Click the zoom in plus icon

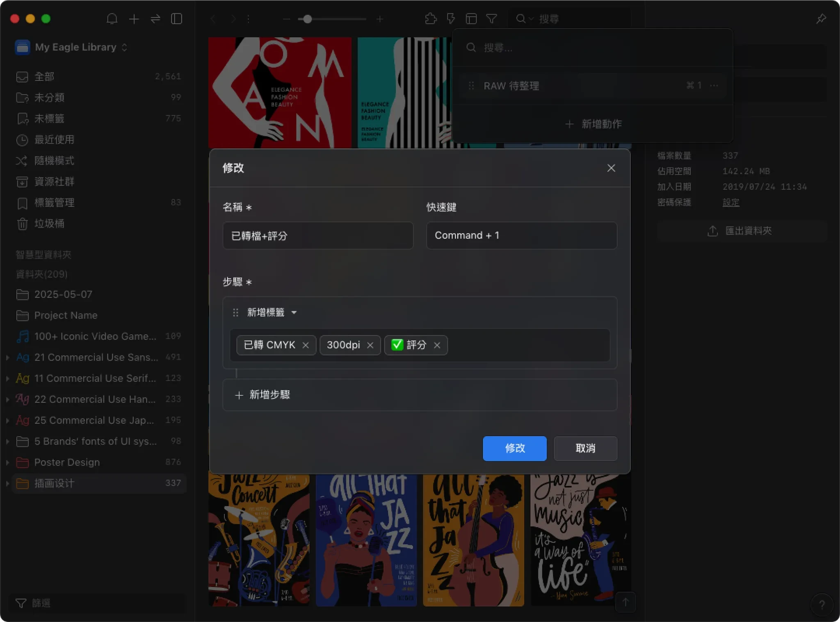click(380, 19)
